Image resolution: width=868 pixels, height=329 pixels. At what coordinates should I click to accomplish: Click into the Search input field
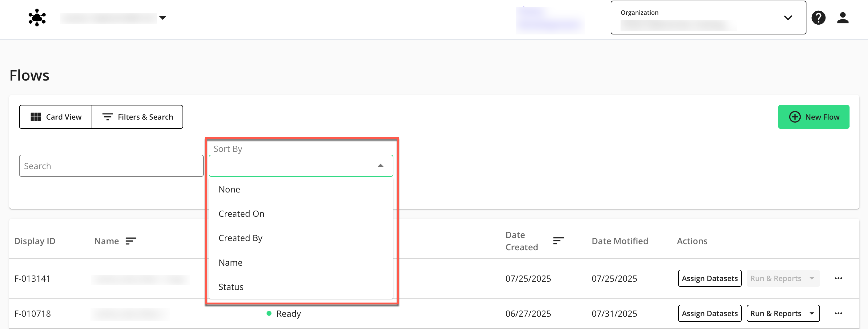(111, 166)
